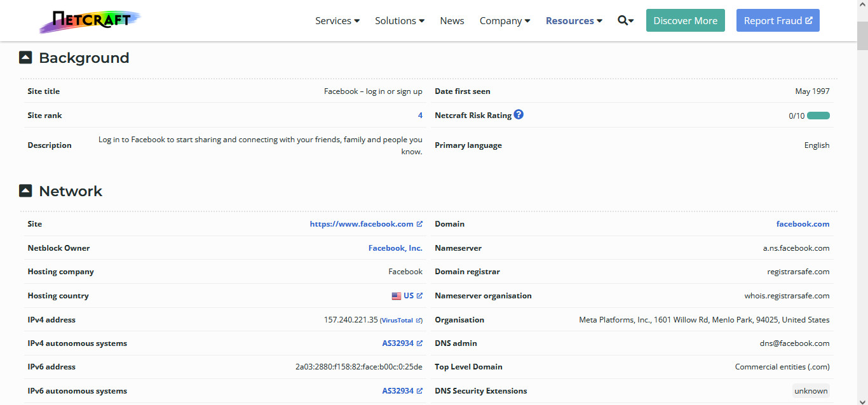The height and width of the screenshot is (405, 868).
Task: Click the unknown DNS Security Extensions badge
Action: click(x=811, y=391)
